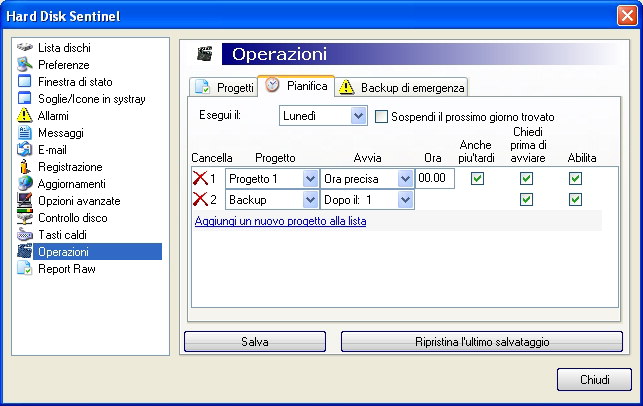
Task: Click the Opzioni avanzate monitor icon
Action: pos(25,201)
